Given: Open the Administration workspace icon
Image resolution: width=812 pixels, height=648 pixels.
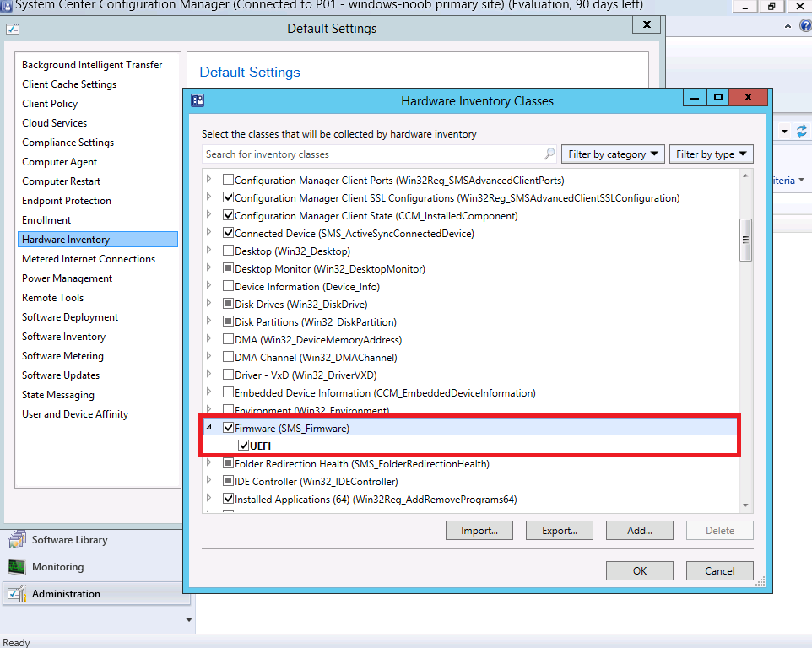Looking at the screenshot, I should pos(17,594).
